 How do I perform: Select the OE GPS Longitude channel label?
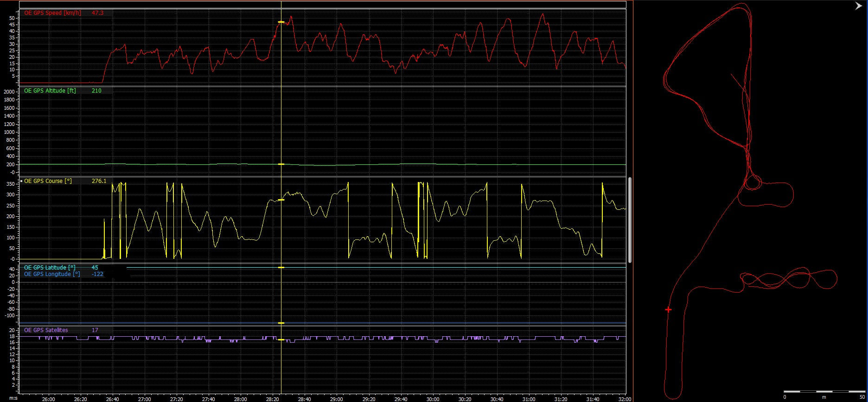tap(52, 274)
